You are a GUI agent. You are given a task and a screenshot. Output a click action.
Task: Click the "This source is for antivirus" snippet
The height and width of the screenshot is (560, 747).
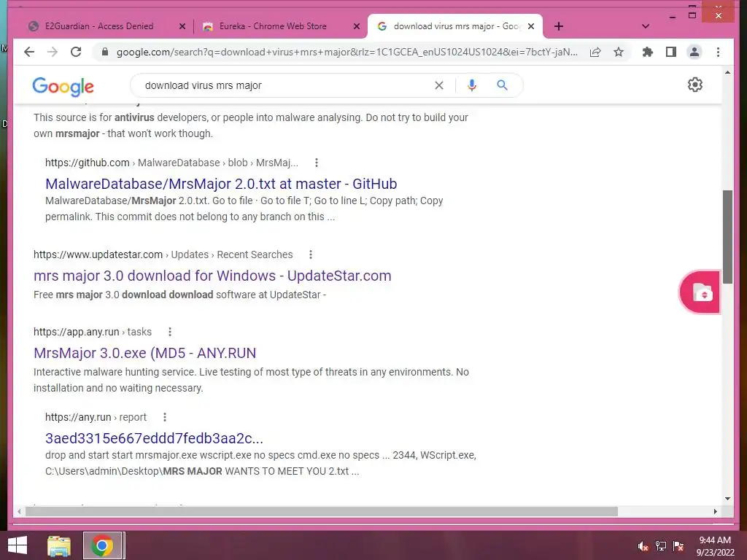[251, 125]
